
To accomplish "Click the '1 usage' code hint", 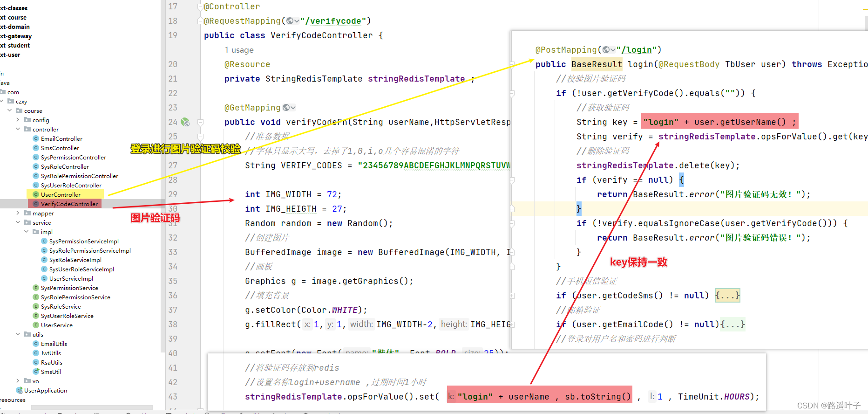I will pyautogui.click(x=239, y=50).
